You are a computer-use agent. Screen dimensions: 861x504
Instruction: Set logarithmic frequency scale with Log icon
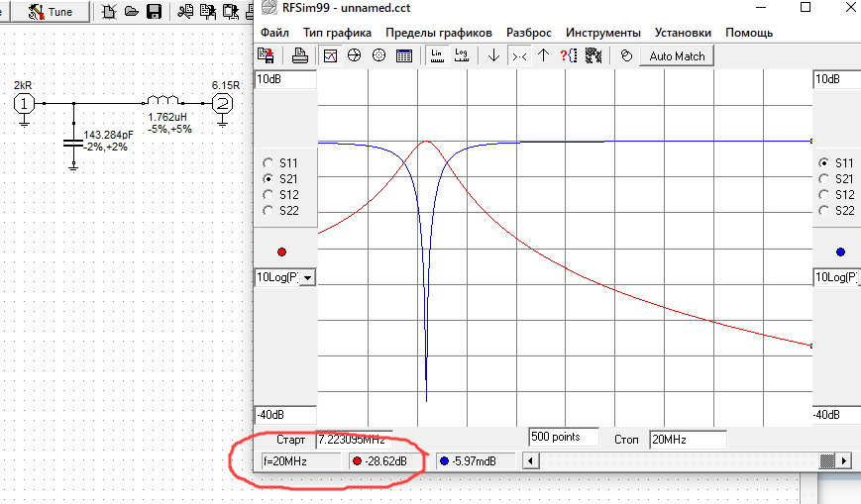pyautogui.click(x=461, y=56)
